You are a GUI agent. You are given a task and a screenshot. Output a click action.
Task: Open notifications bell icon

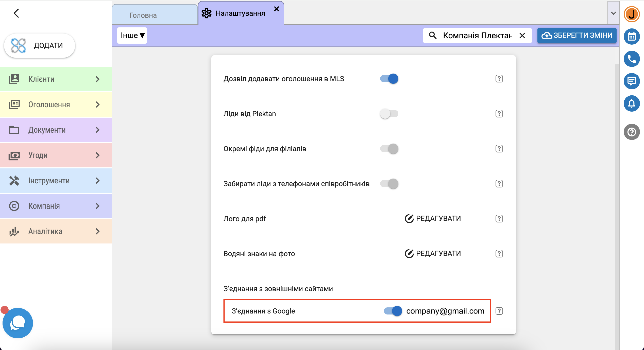point(632,103)
